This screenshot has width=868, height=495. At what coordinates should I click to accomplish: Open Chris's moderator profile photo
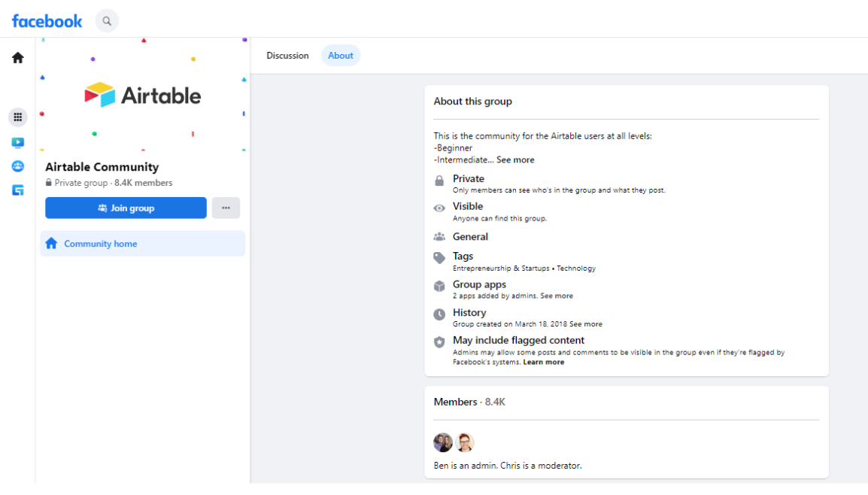tap(465, 442)
